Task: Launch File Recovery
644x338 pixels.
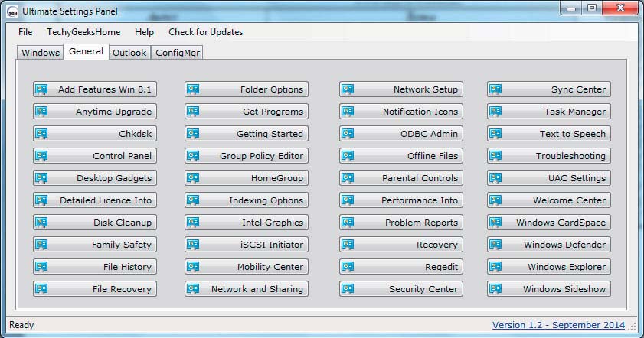Action: [x=95, y=288]
